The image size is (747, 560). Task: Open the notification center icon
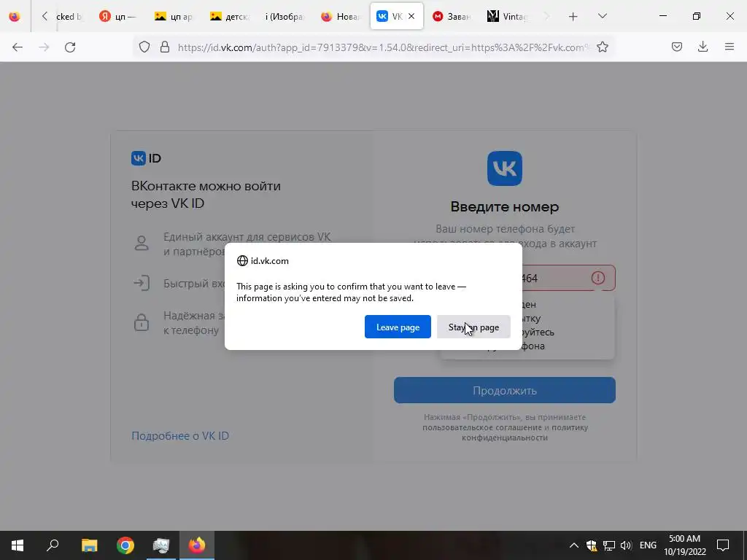[x=723, y=545]
